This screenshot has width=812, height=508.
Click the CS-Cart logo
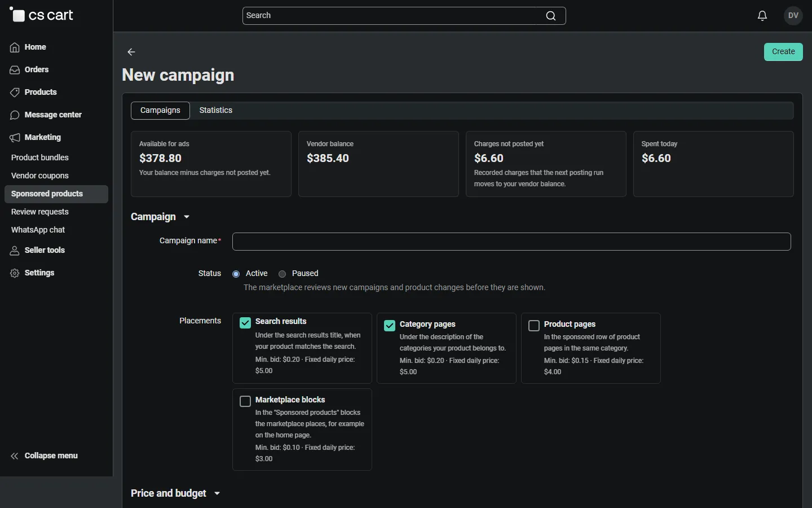coord(42,15)
